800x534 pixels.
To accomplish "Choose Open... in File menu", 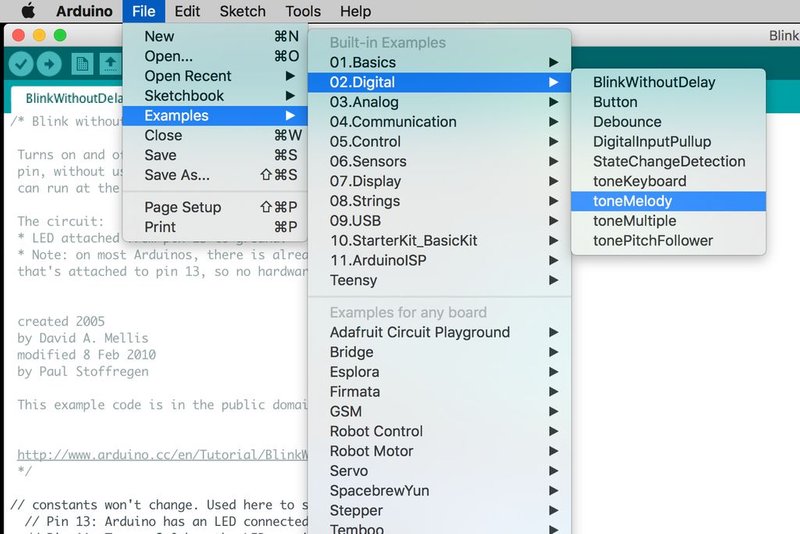I will point(215,56).
